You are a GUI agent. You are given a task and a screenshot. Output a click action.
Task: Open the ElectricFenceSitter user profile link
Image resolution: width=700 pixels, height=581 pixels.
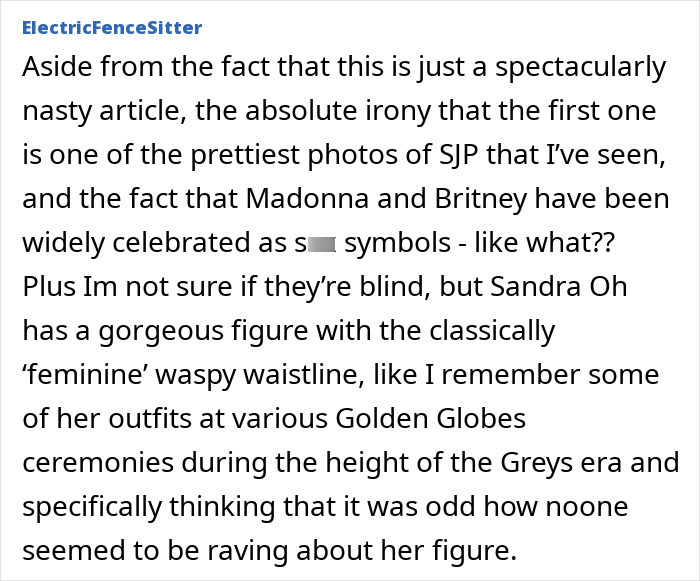click(112, 28)
